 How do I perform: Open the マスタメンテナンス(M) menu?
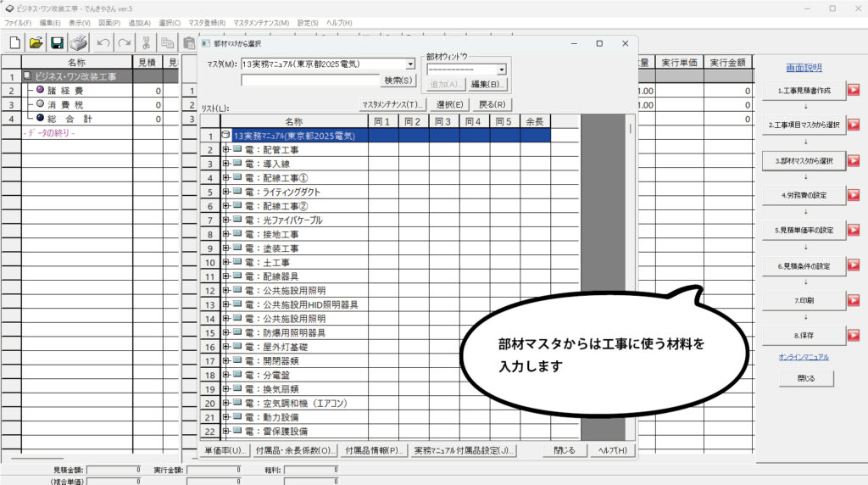261,23
